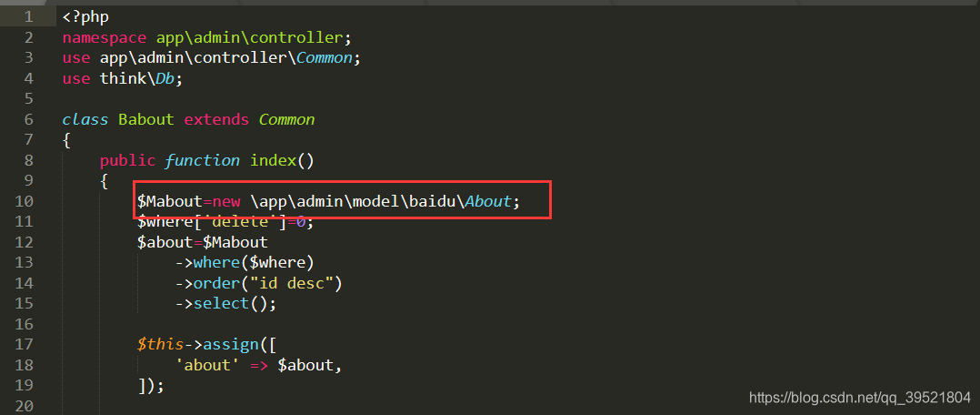The width and height of the screenshot is (980, 415).
Task: Click $Mabout variable on line 10
Action: [170, 202]
